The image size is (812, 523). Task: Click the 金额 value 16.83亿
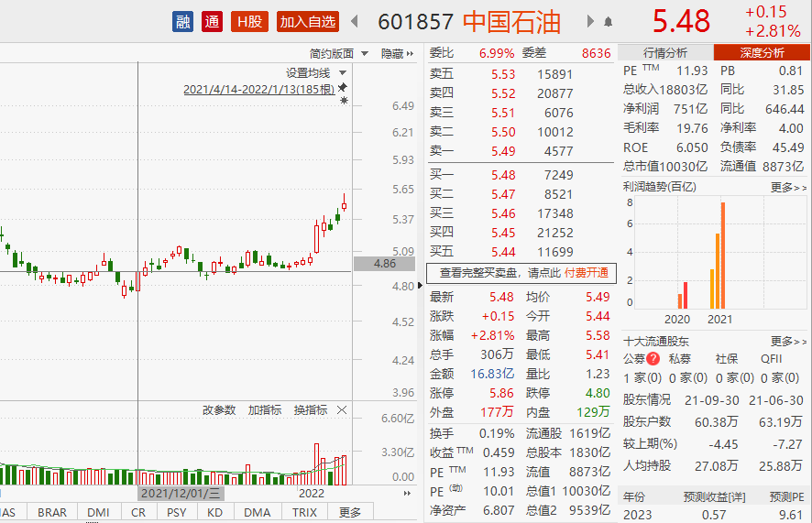(492, 374)
